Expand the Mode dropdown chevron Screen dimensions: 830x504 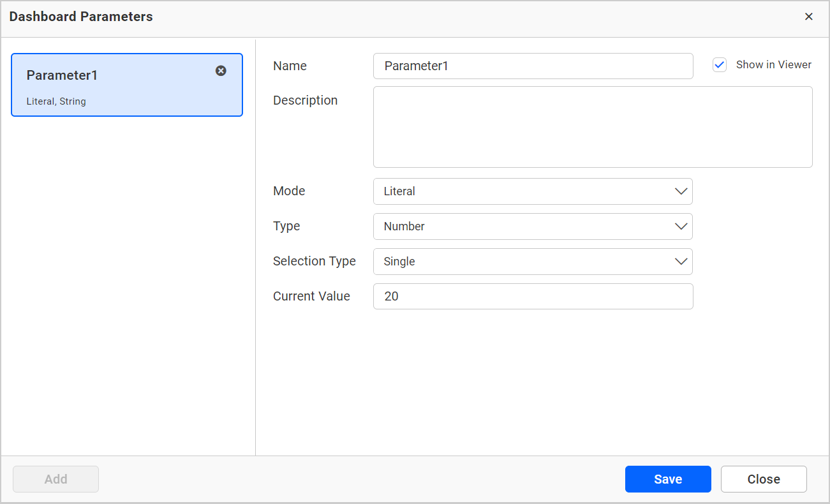pyautogui.click(x=681, y=191)
